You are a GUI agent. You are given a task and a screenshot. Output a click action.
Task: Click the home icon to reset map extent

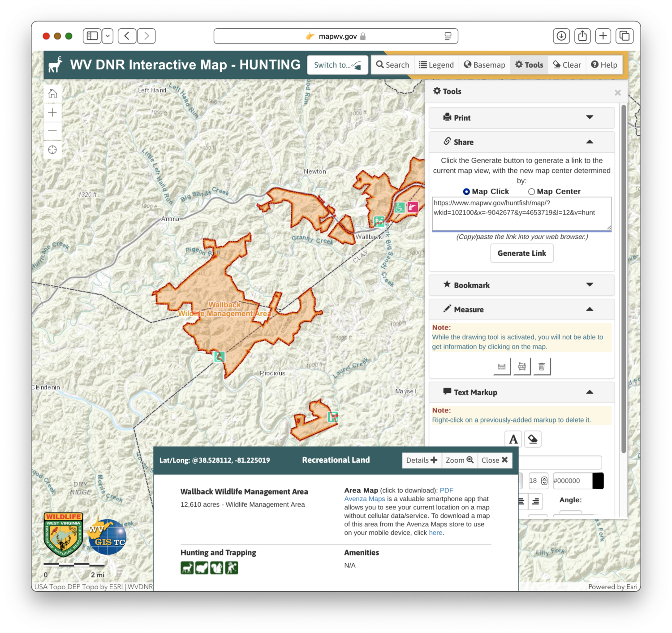pyautogui.click(x=52, y=93)
